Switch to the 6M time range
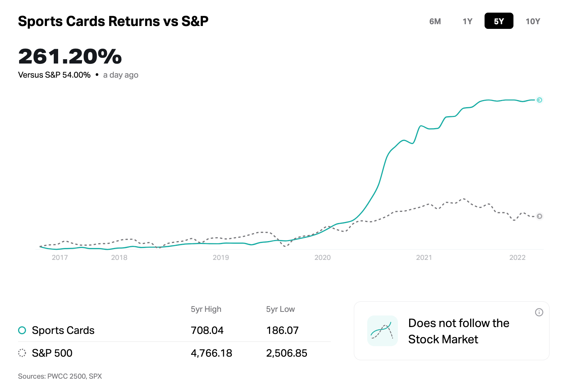The width and height of the screenshot is (564, 392). pos(435,21)
